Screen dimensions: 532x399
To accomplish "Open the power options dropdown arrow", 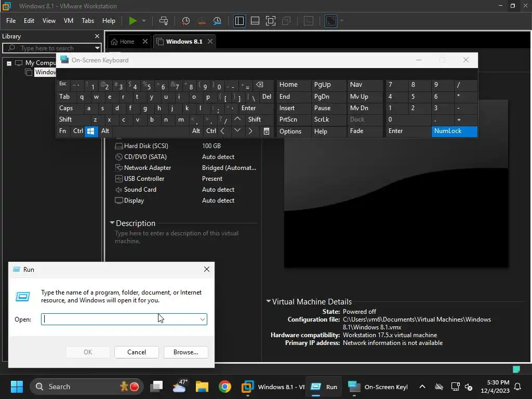I will point(144,21).
